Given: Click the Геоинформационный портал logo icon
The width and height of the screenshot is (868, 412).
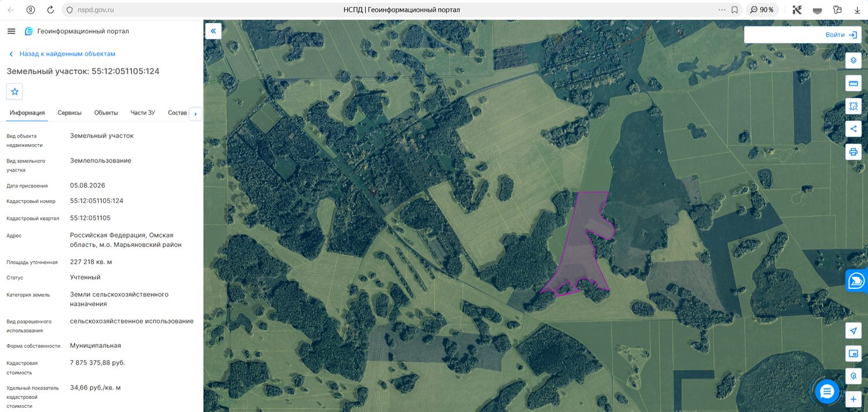Looking at the screenshot, I should click(29, 31).
